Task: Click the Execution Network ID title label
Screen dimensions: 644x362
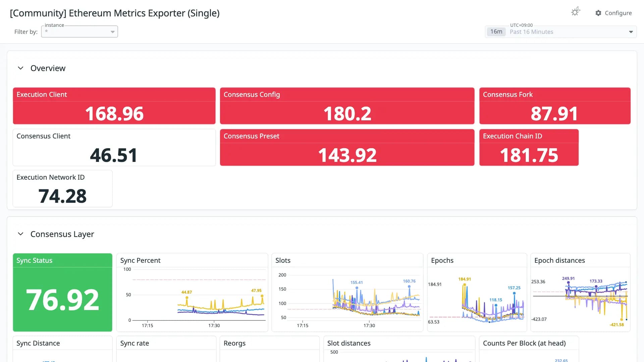Action: (x=51, y=177)
